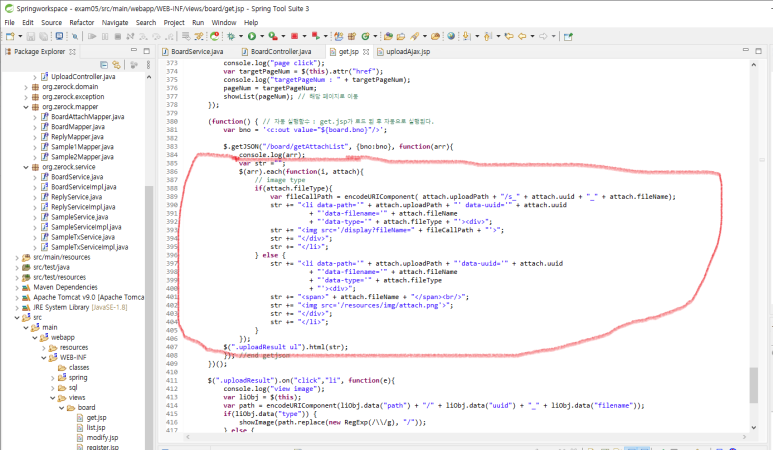Click the editor vertical scrollbar thumb
This screenshot has width=773, height=450.
tap(754, 385)
